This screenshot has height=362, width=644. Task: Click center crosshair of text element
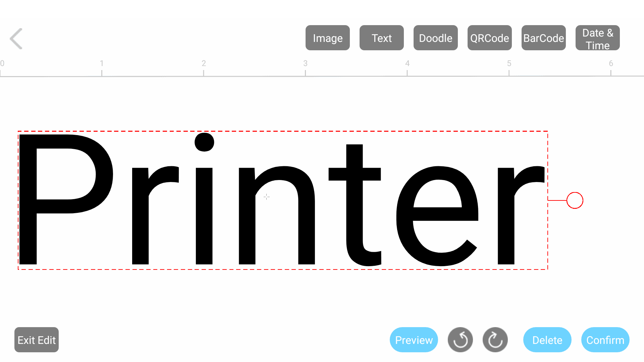pos(266,197)
